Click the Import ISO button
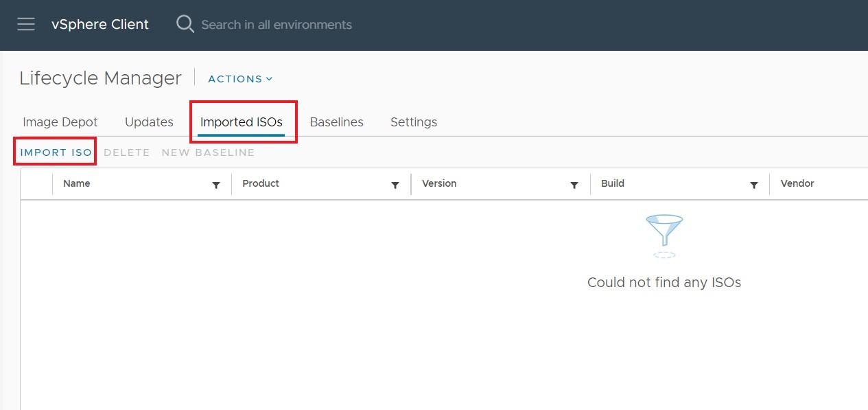868x410 pixels. pyautogui.click(x=56, y=152)
